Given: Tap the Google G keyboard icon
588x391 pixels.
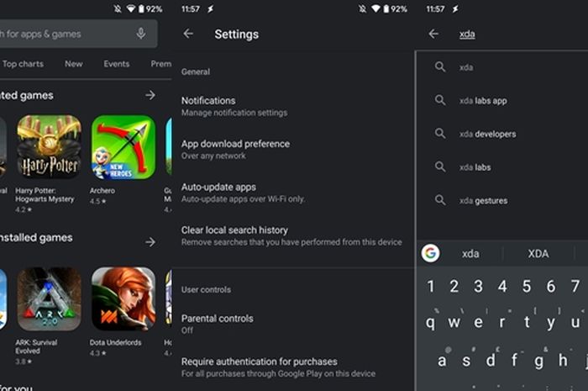Looking at the screenshot, I should (430, 253).
